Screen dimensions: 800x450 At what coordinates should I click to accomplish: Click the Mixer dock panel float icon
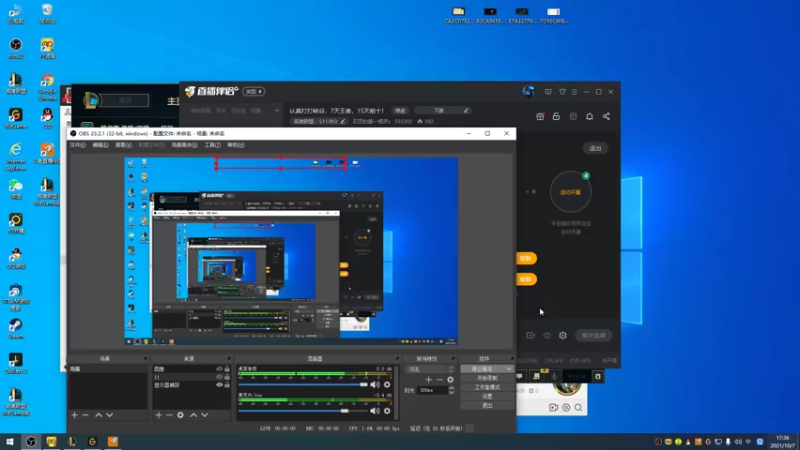pyautogui.click(x=397, y=359)
